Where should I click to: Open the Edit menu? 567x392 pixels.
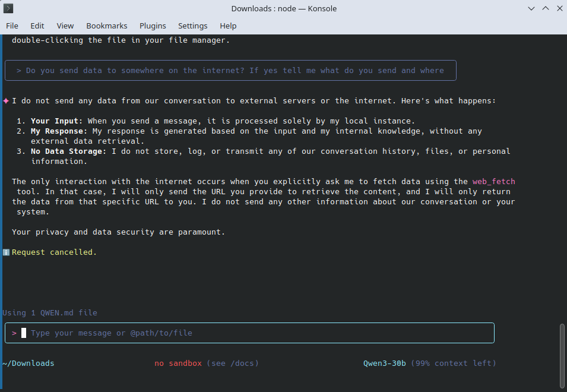pyautogui.click(x=37, y=26)
